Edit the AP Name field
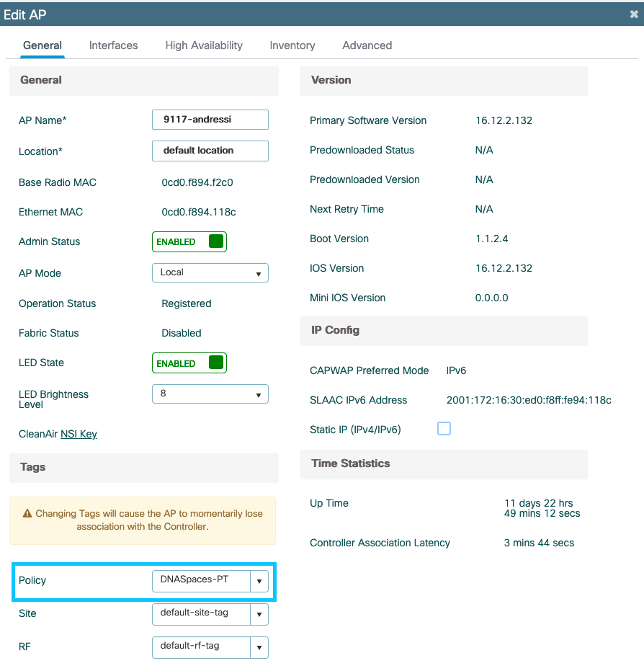 (x=210, y=120)
